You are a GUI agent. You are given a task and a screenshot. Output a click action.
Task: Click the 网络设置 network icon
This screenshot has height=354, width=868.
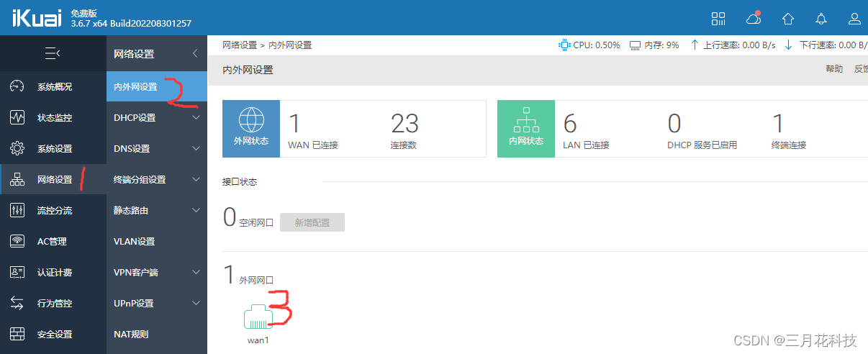(17, 180)
